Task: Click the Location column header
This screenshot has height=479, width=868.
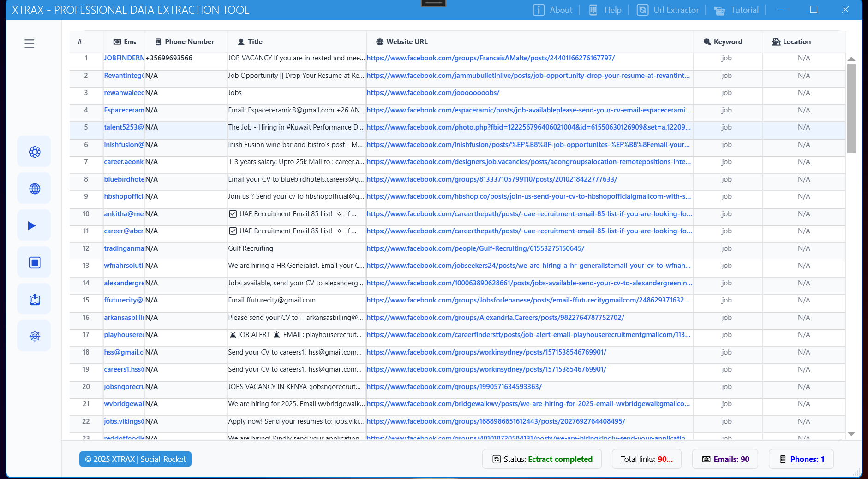Action: pos(804,42)
